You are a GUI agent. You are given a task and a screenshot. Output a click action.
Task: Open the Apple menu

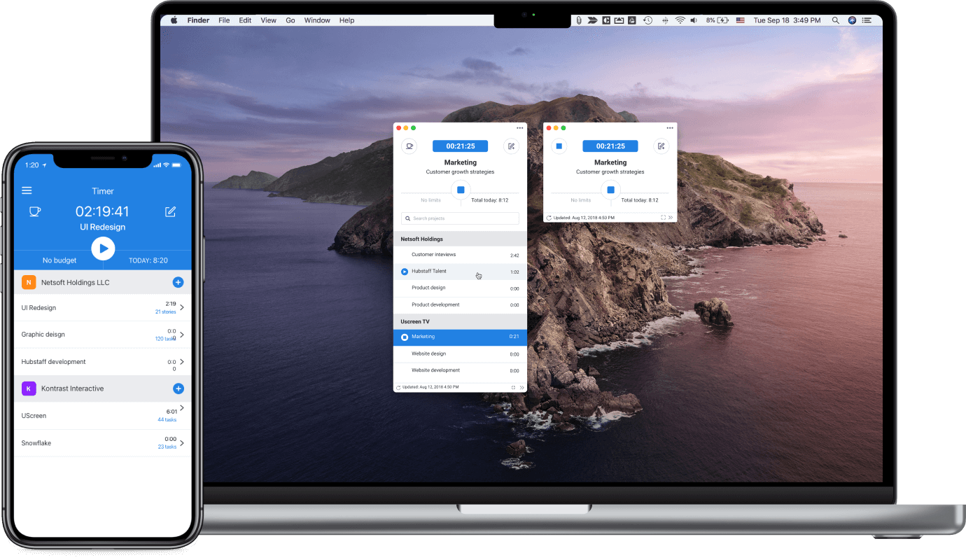click(x=175, y=20)
